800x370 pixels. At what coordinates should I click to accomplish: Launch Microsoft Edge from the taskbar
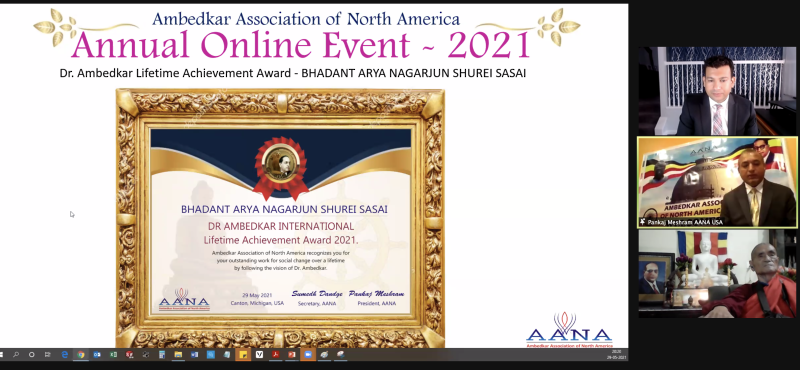coord(65,355)
